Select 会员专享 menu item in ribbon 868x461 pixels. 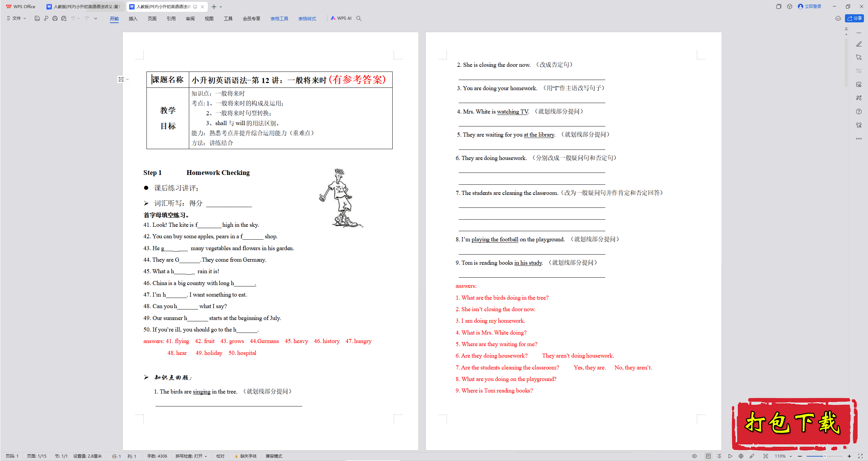click(x=252, y=18)
